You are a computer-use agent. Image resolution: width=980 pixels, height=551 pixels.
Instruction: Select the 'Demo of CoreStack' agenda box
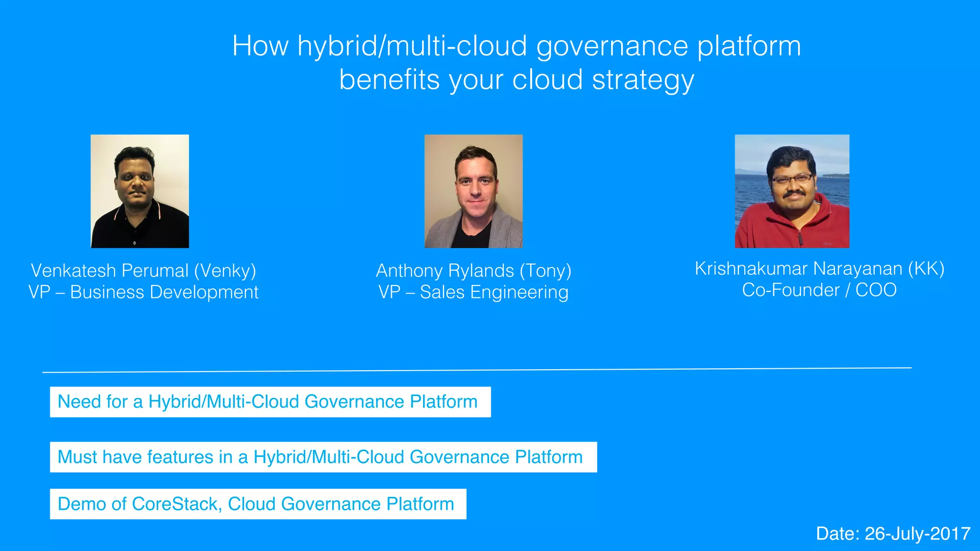coord(258,504)
